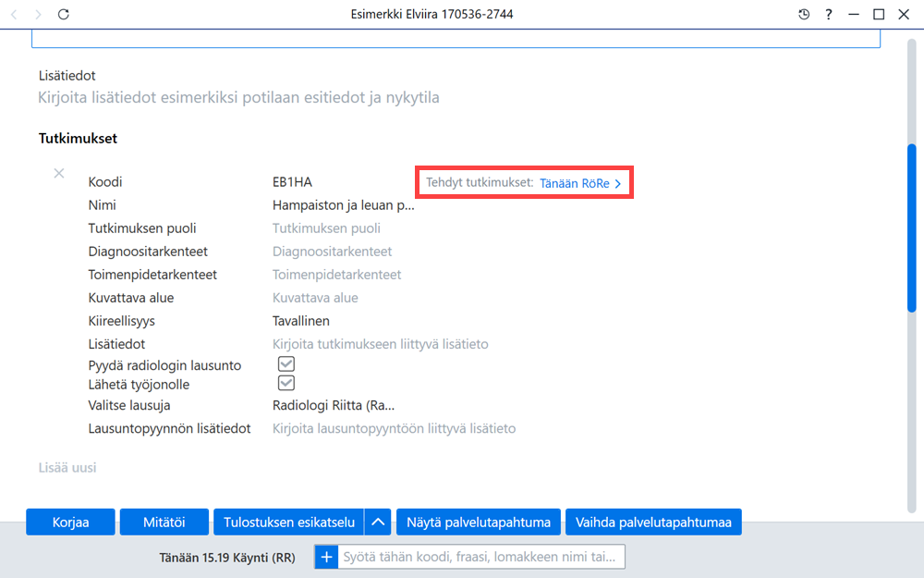Go back with the left arrow icon
This screenshot has width=924, height=578.
(14, 14)
